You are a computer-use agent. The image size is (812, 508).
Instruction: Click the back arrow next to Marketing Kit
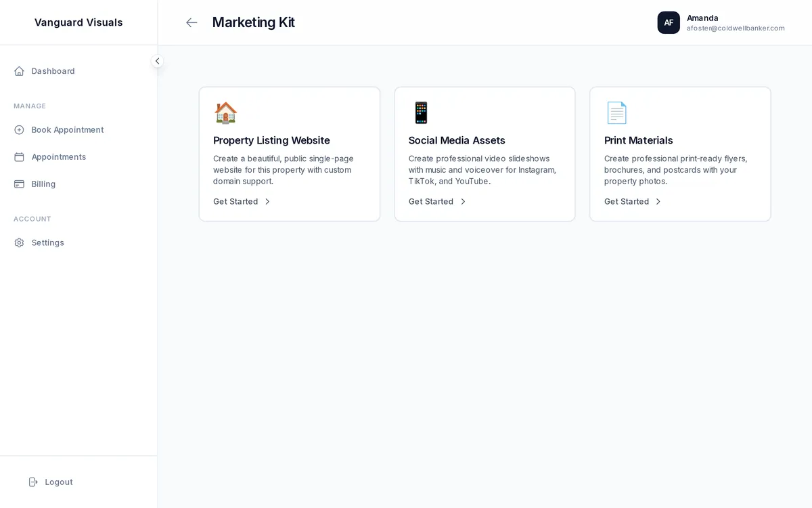pos(191,22)
